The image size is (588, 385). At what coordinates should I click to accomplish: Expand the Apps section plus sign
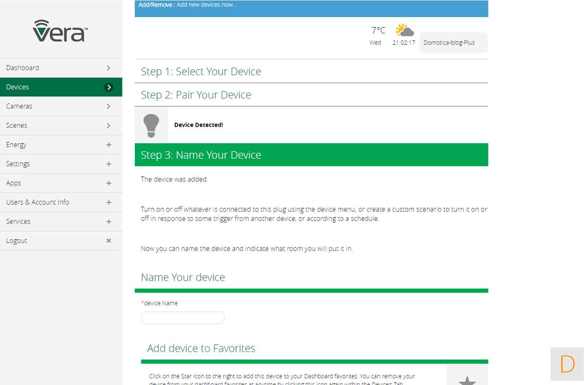(109, 183)
